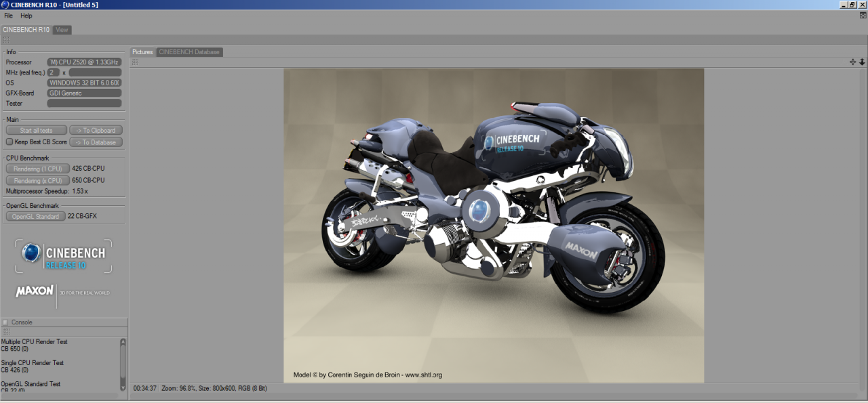The height and width of the screenshot is (403, 868).
Task: Select the CINEBENCH R10 tab
Action: 26,30
